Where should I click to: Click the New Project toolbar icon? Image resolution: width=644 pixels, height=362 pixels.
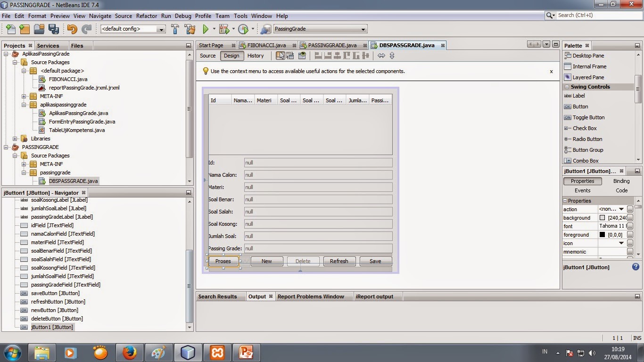[25, 29]
